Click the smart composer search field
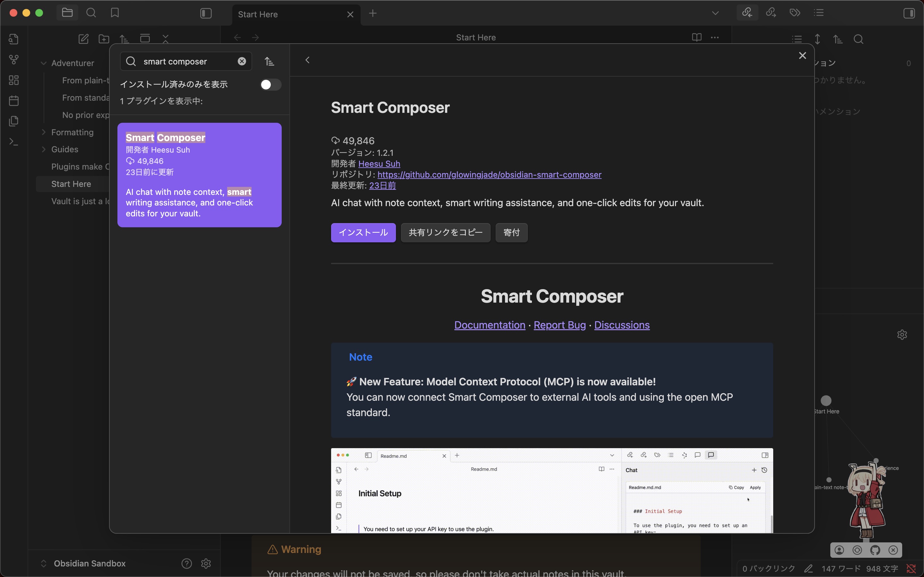Screen dimensions: 924x577 187,62
